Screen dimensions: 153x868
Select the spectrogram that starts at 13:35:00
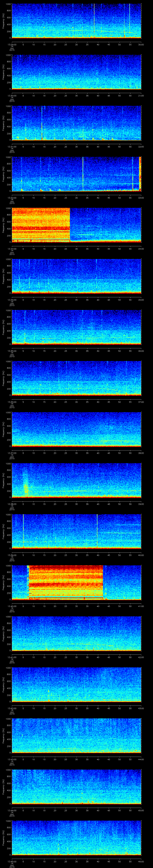pos(76,327)
